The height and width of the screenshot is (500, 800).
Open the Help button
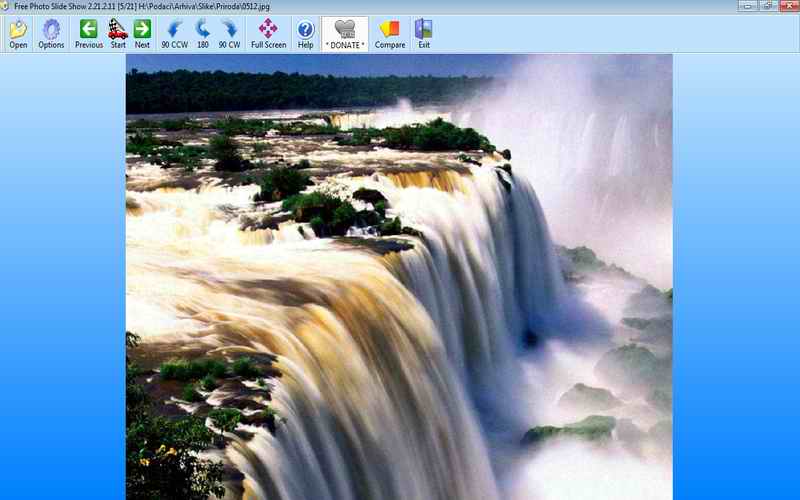305,33
